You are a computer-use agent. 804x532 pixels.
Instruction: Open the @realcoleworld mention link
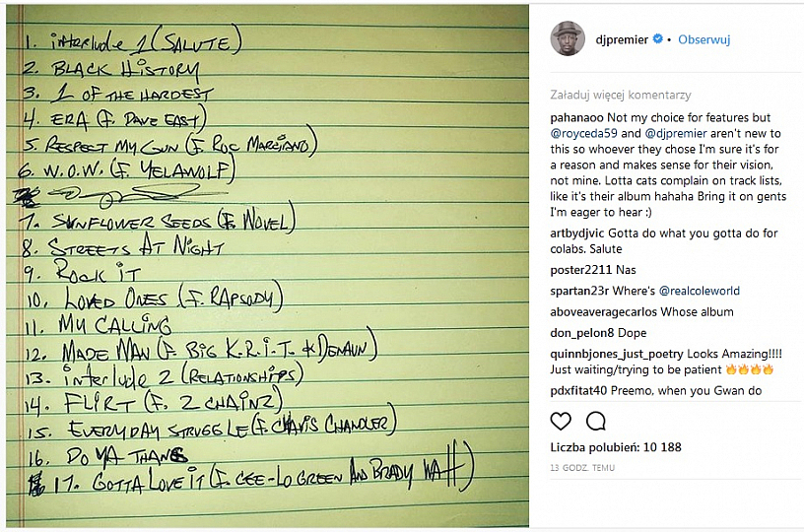(x=699, y=291)
